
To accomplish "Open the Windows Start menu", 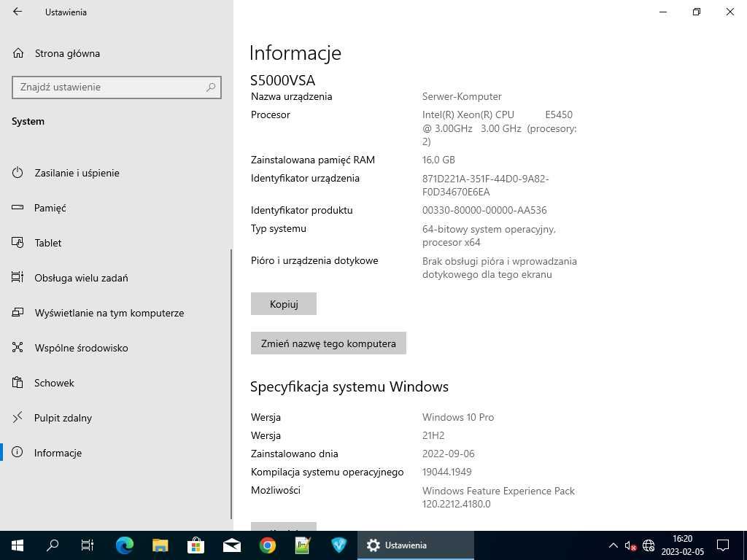I will 18,545.
